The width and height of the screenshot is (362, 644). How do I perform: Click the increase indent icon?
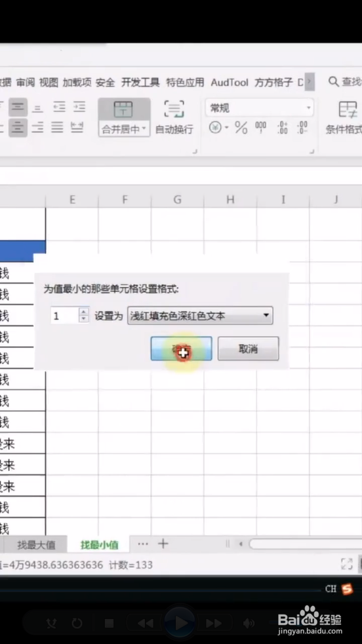[79, 107]
